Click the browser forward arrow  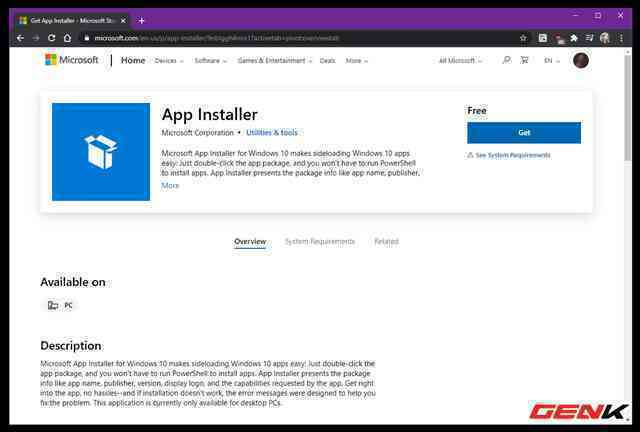(x=36, y=38)
